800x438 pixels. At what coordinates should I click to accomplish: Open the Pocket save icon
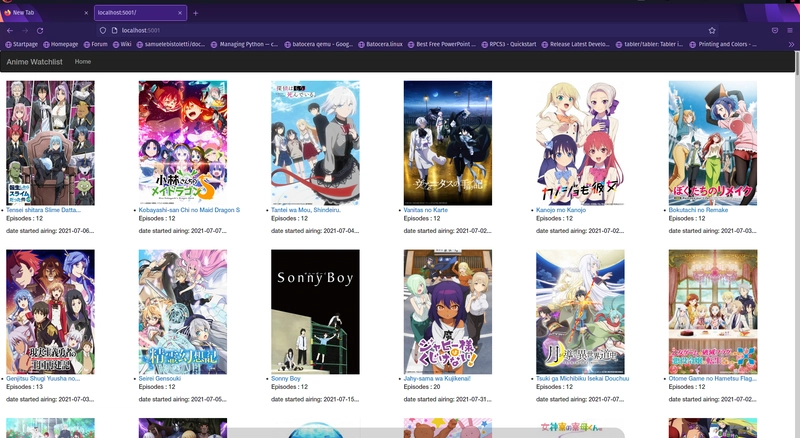tap(774, 31)
